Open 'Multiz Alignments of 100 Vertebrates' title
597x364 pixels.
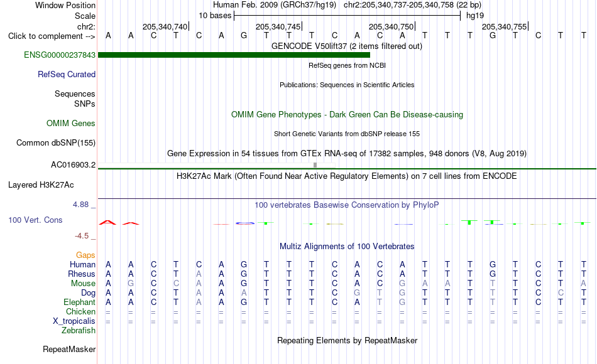click(347, 246)
